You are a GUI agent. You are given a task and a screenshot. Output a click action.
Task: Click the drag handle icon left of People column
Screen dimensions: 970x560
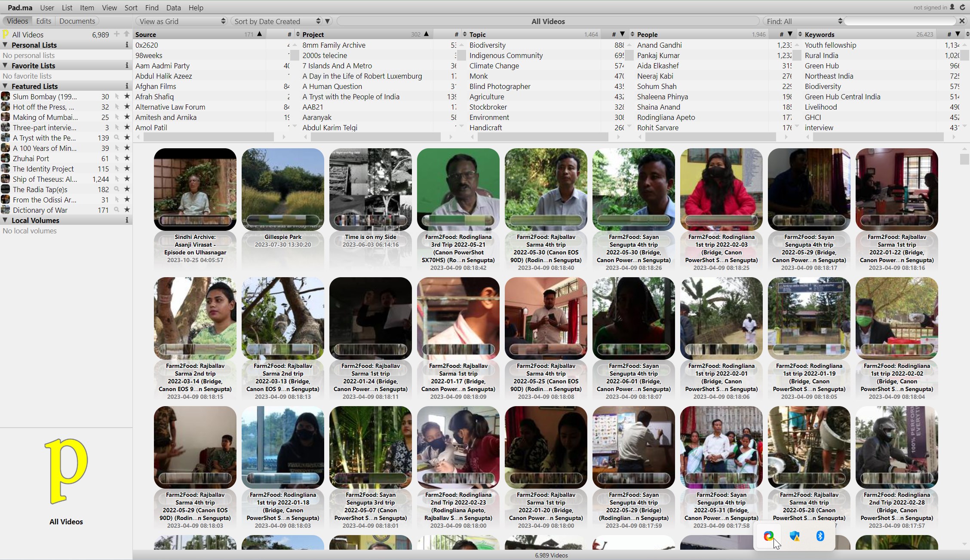[x=632, y=34]
